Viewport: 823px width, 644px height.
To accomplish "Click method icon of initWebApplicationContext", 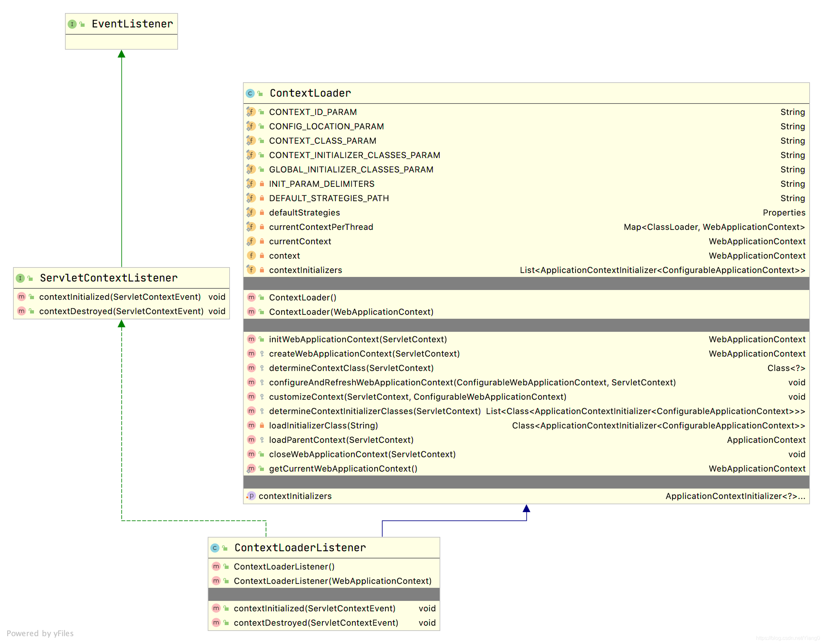I will 251,339.
